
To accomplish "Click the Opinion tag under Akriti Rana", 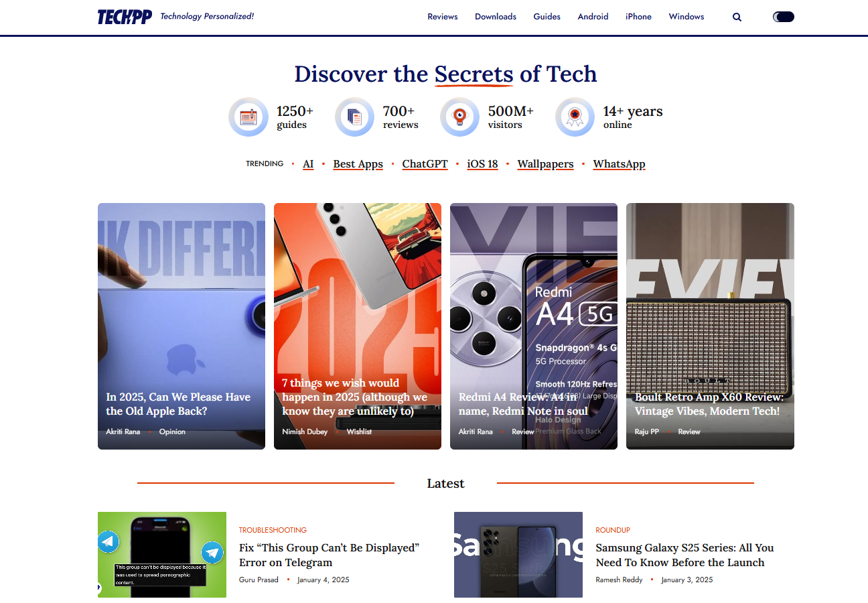I will 172,431.
